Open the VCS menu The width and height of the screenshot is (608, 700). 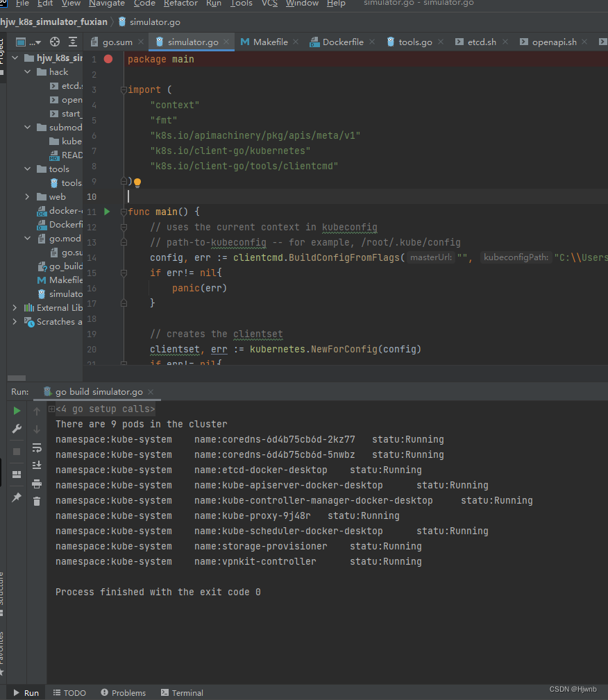[269, 3]
